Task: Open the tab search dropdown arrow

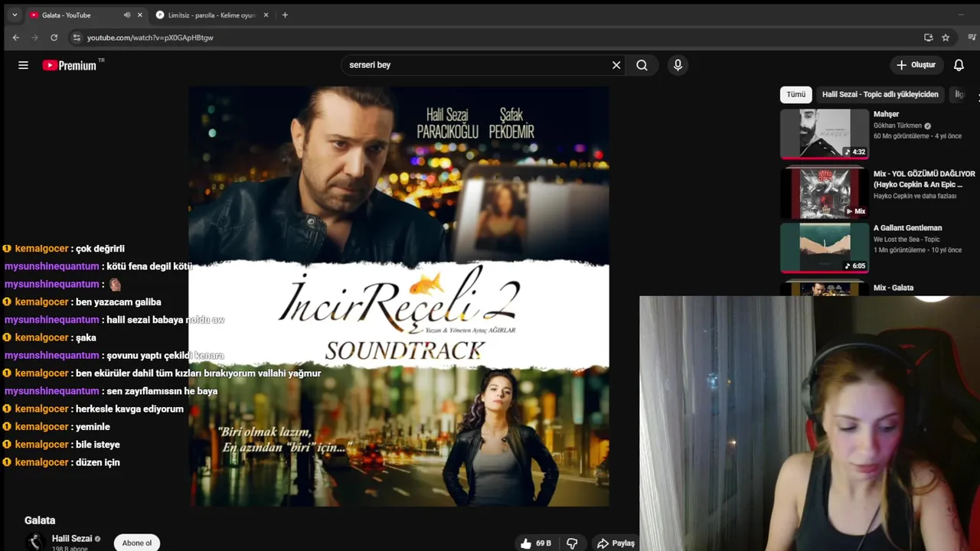Action: 14,15
